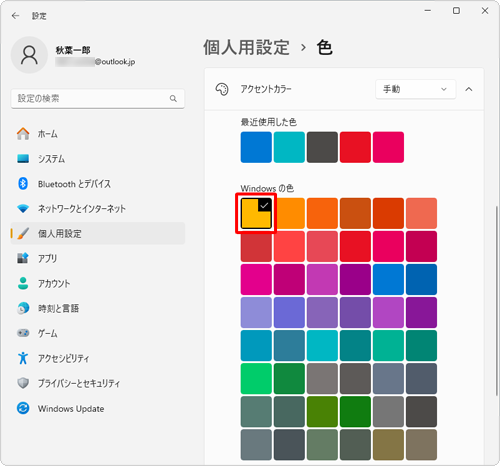
Task: Click the Gaming controller icon
Action: tap(23, 333)
